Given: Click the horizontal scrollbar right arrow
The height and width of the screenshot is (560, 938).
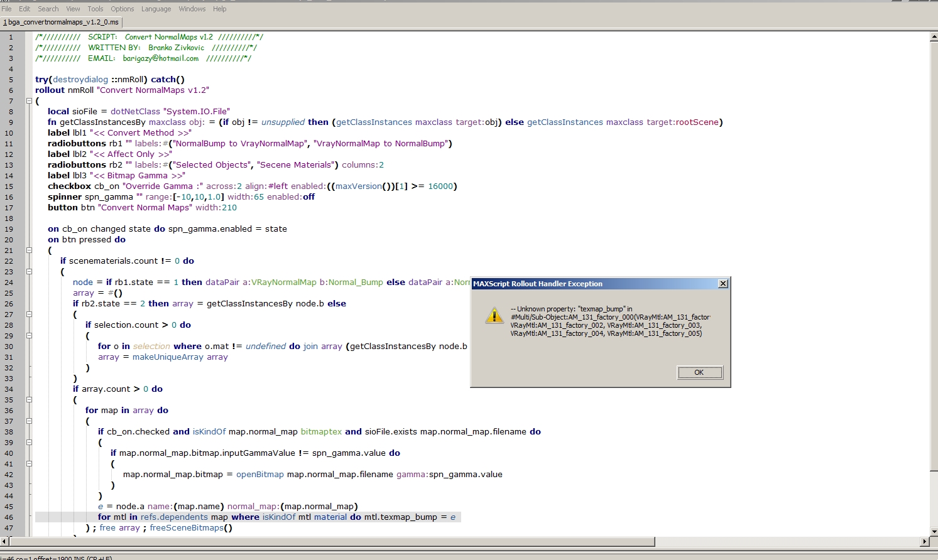Looking at the screenshot, I should [924, 541].
